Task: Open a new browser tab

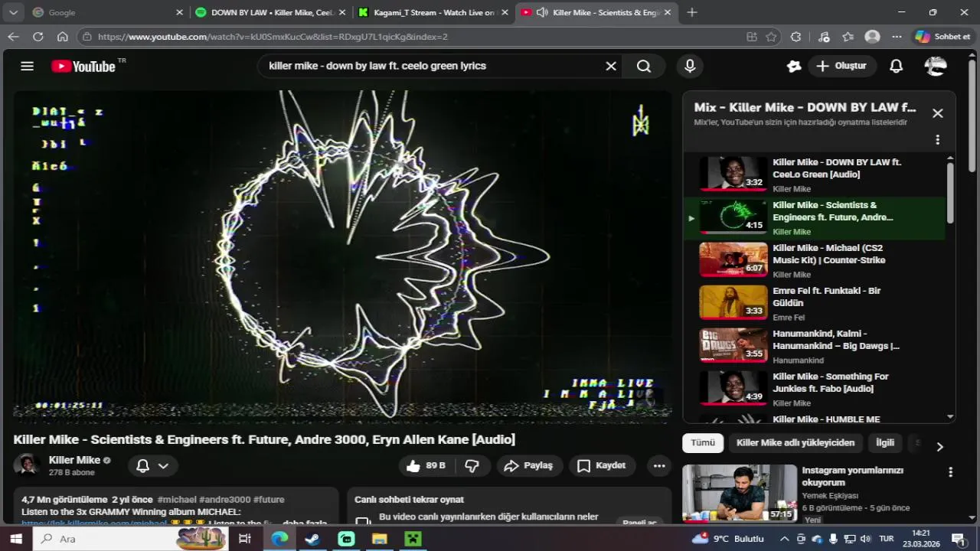Action: [692, 12]
